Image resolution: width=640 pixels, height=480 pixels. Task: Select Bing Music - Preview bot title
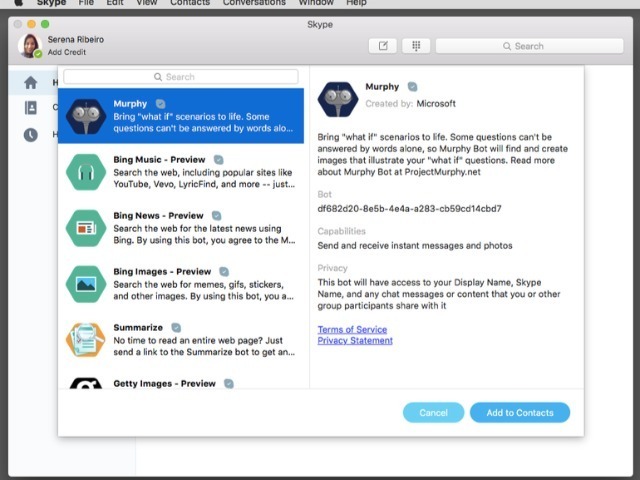[159, 160]
